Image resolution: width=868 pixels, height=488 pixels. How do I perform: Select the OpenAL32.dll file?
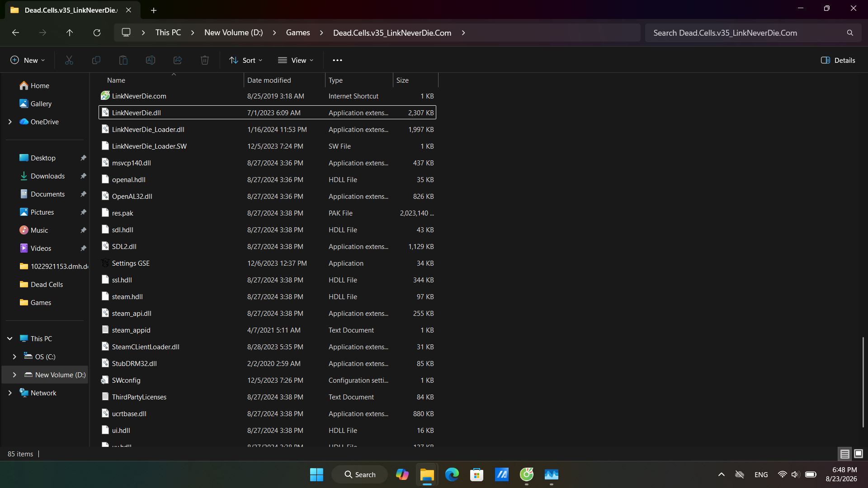267,196
